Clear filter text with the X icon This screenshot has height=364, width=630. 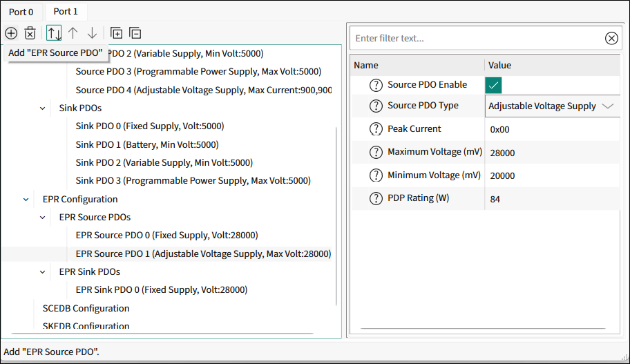pyautogui.click(x=611, y=38)
